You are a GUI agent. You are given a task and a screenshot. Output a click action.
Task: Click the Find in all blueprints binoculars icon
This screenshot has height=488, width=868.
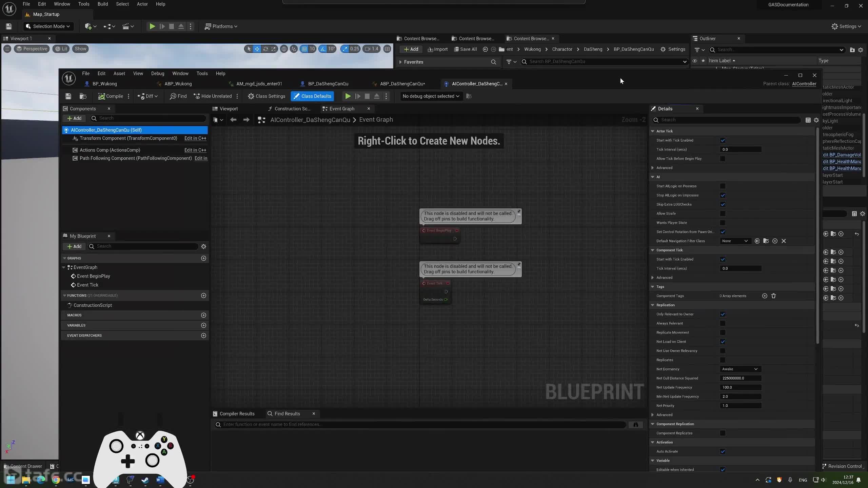coord(636,424)
